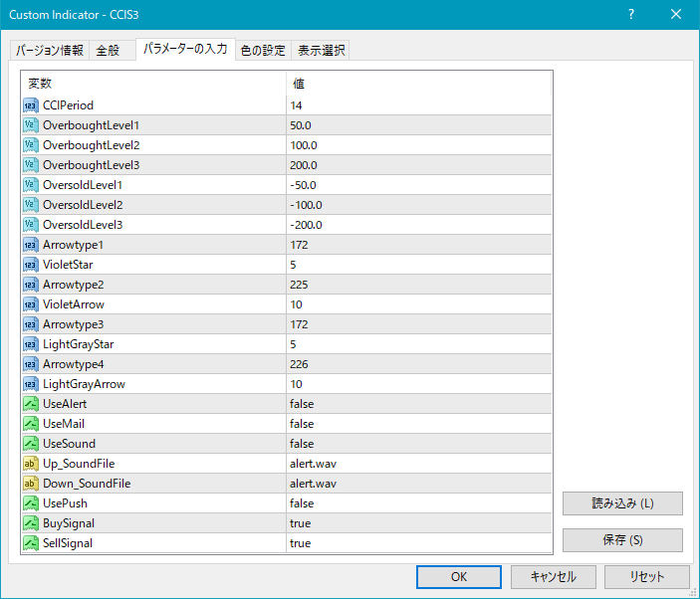Close the Custom Indicator dialog

[676, 14]
